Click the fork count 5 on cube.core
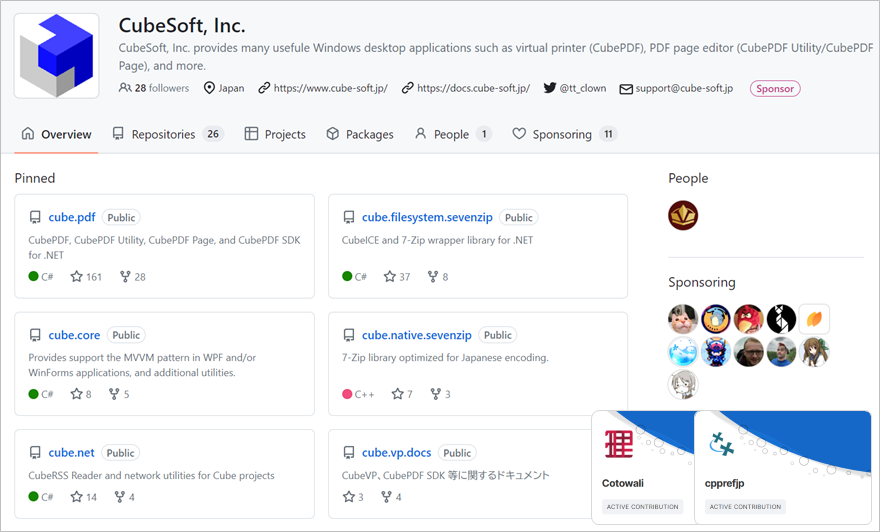The width and height of the screenshot is (880, 532). point(119,394)
